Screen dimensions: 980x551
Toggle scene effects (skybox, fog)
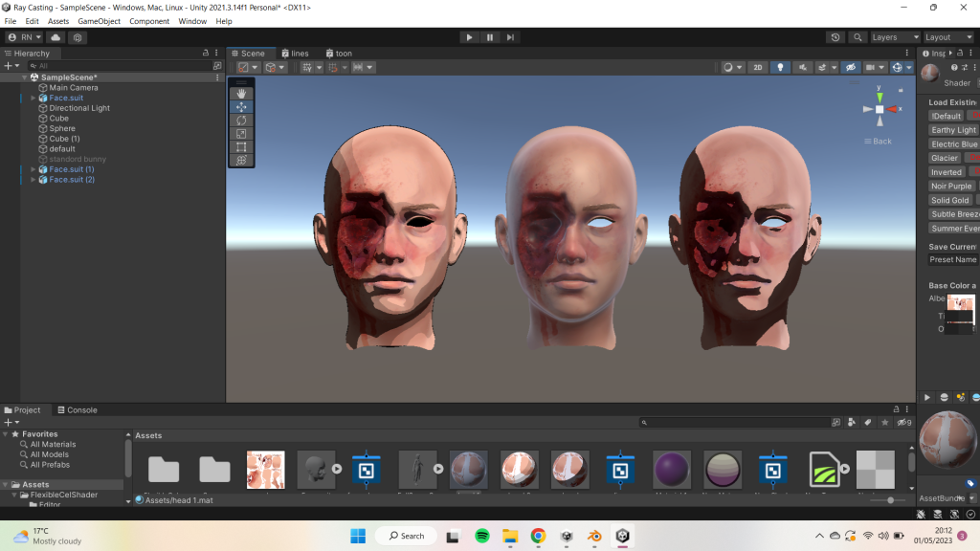coord(822,68)
